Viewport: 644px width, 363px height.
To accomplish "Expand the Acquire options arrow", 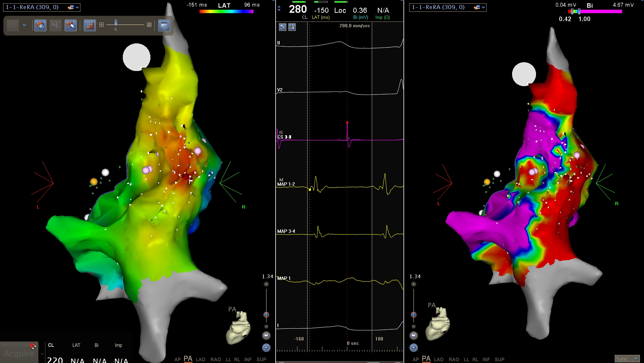I will click(42, 354).
